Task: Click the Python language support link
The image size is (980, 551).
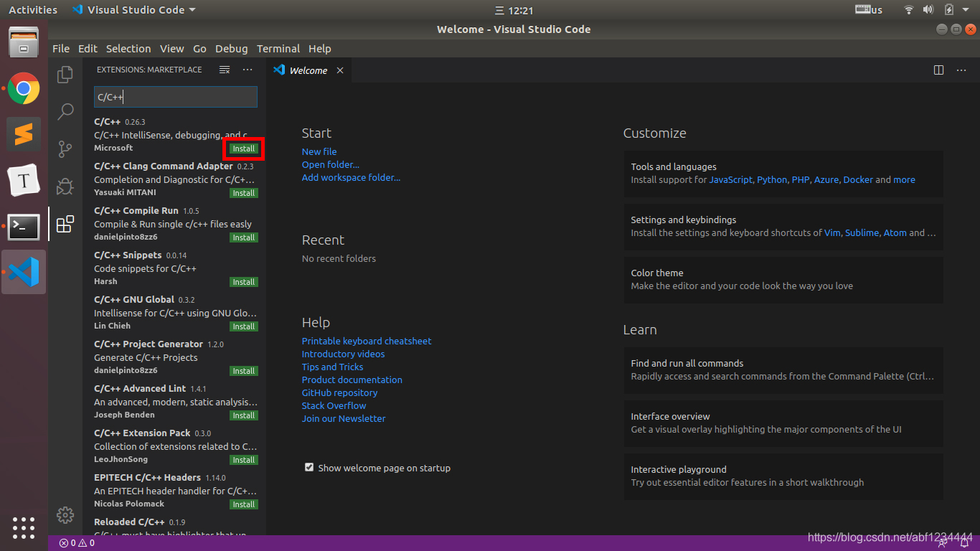Action: (772, 179)
